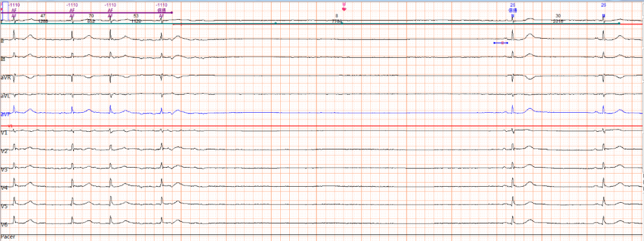Select the III lead label
The width and height of the screenshot is (644, 241).
click(x=4, y=59)
